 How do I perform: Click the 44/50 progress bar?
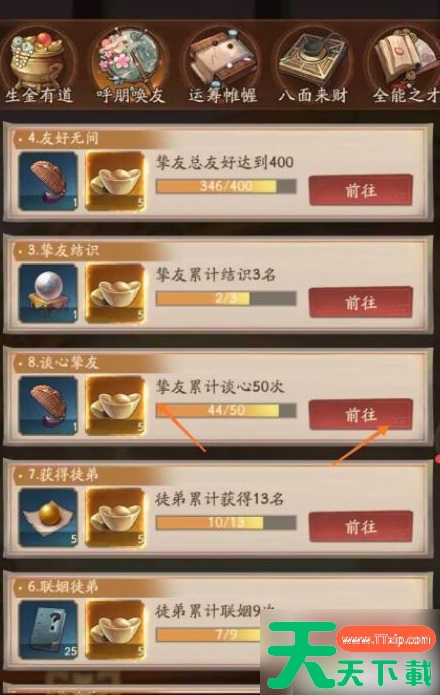pos(226,410)
